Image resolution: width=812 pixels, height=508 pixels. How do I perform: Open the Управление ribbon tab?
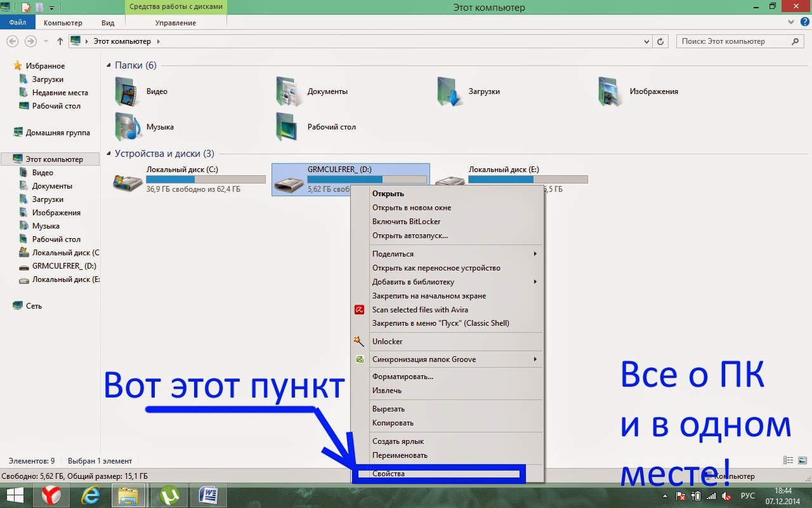click(176, 23)
